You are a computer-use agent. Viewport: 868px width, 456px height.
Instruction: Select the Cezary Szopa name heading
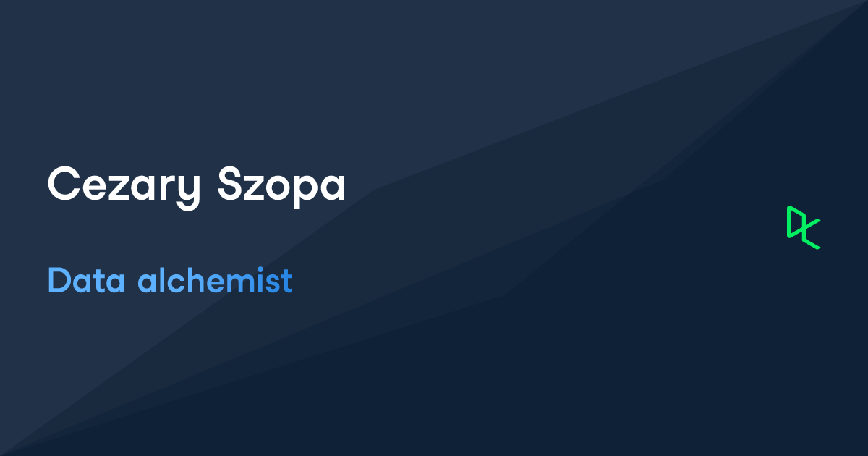pos(196,185)
